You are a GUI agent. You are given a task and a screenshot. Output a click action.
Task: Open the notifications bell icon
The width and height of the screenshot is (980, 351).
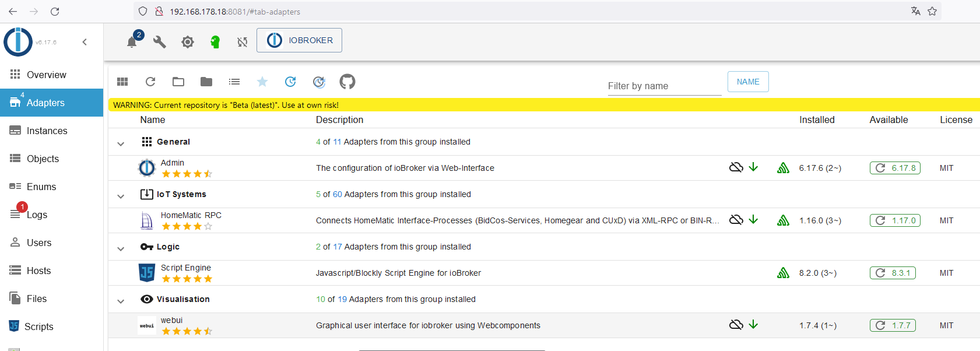pos(132,42)
